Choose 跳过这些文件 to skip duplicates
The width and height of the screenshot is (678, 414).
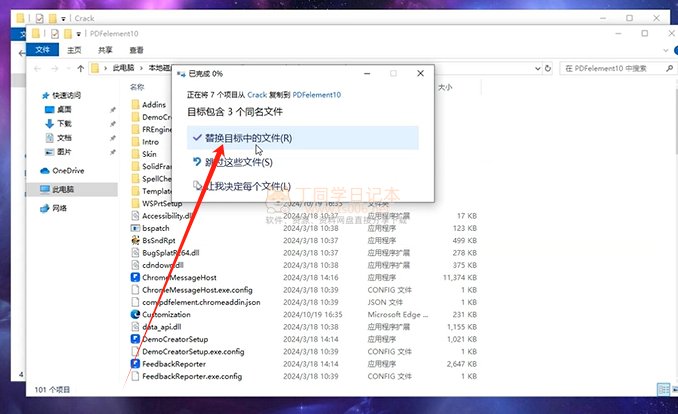[x=238, y=162]
